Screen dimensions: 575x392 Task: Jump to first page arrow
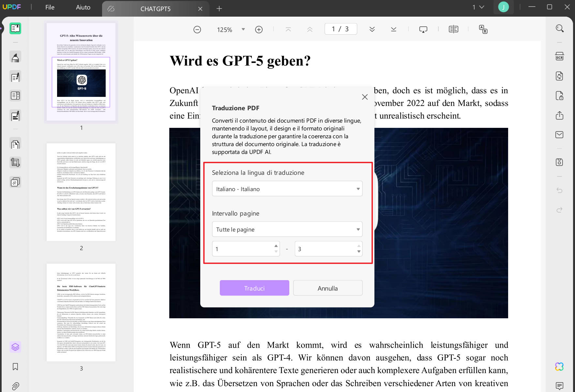[x=288, y=29]
